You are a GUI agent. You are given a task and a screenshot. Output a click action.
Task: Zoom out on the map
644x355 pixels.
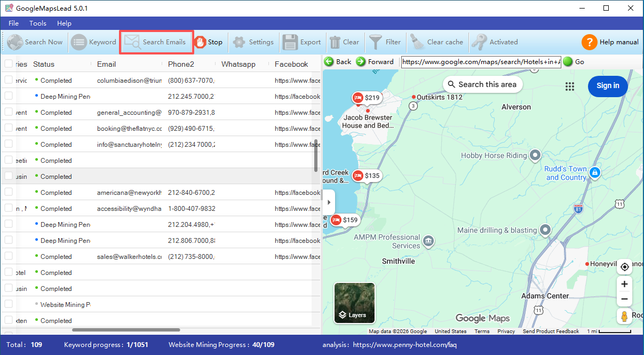click(624, 299)
